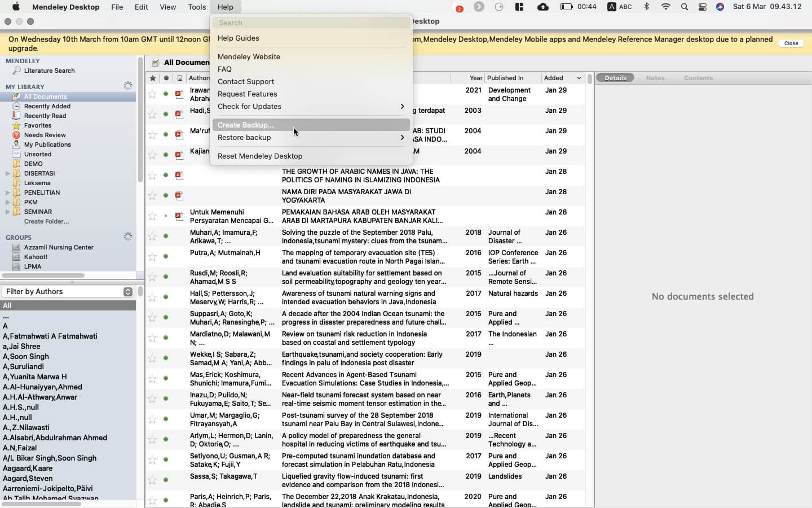Click the Help menu search field
The image size is (812, 508).
(x=311, y=23)
